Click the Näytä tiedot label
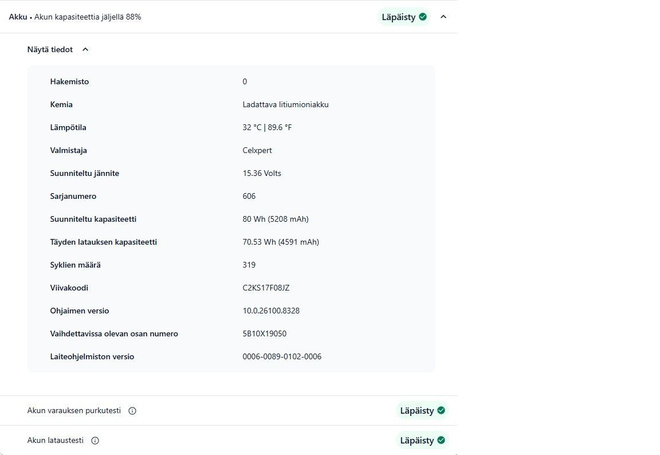Image resolution: width=660 pixels, height=455 pixels. tap(50, 50)
